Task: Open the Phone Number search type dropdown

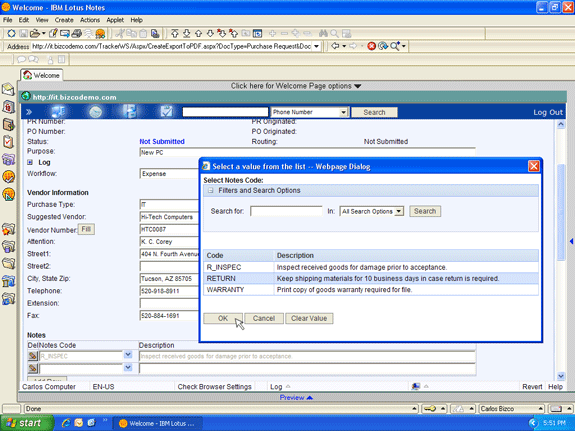Action: click(343, 112)
